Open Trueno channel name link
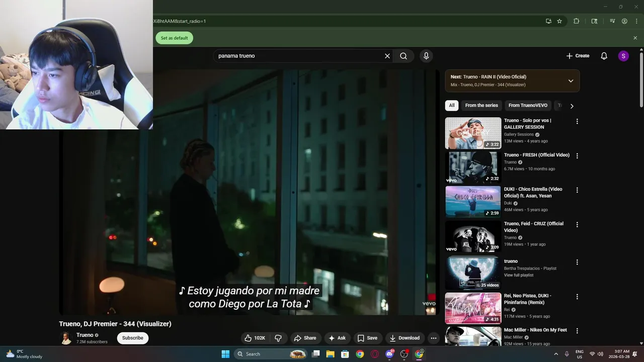The height and width of the screenshot is (362, 644). 85,335
